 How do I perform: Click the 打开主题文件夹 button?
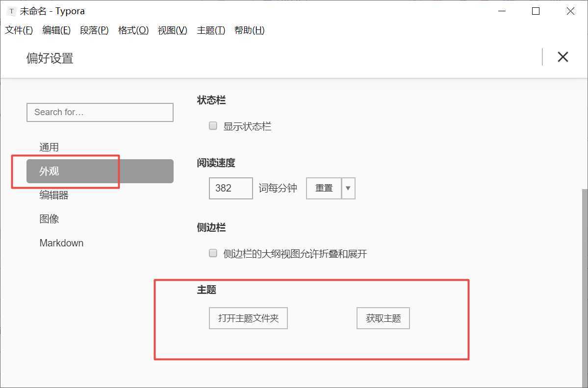[248, 318]
